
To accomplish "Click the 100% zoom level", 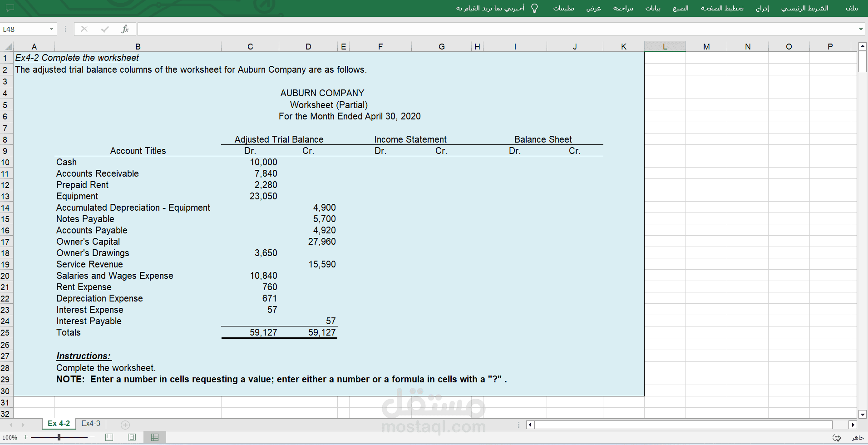I will pyautogui.click(x=10, y=438).
